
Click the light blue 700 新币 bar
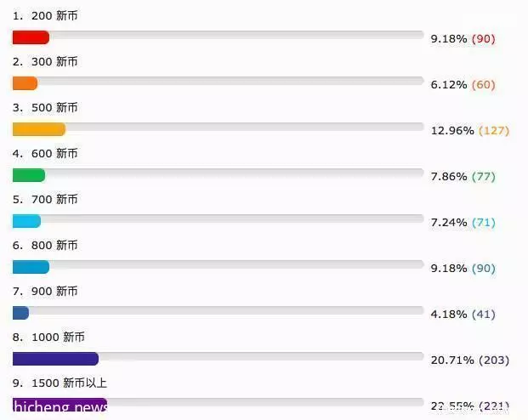point(27,221)
